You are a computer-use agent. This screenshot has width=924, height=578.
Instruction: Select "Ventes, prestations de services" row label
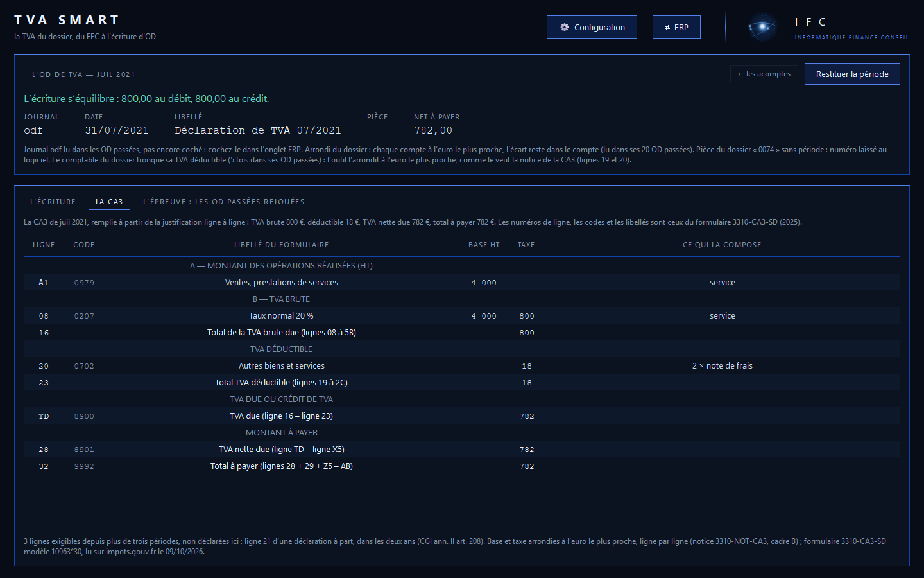tap(282, 283)
